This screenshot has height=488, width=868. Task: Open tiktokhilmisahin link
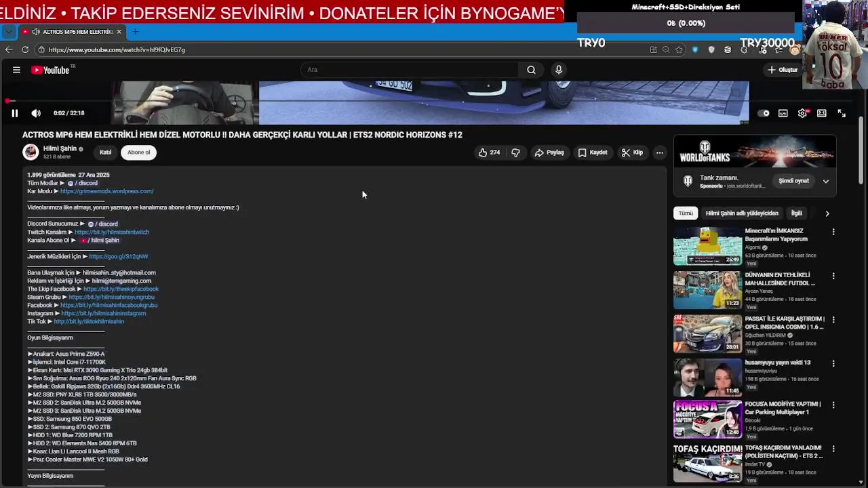point(89,321)
